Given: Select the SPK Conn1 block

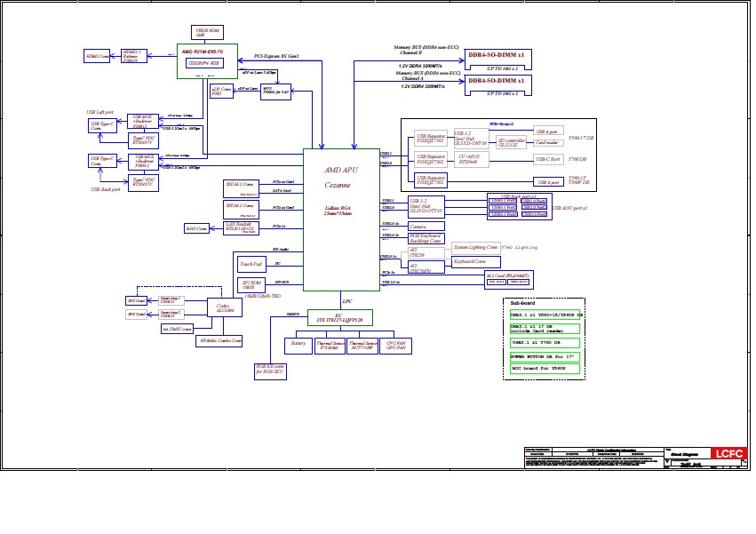Looking at the screenshot, I should coord(136,300).
